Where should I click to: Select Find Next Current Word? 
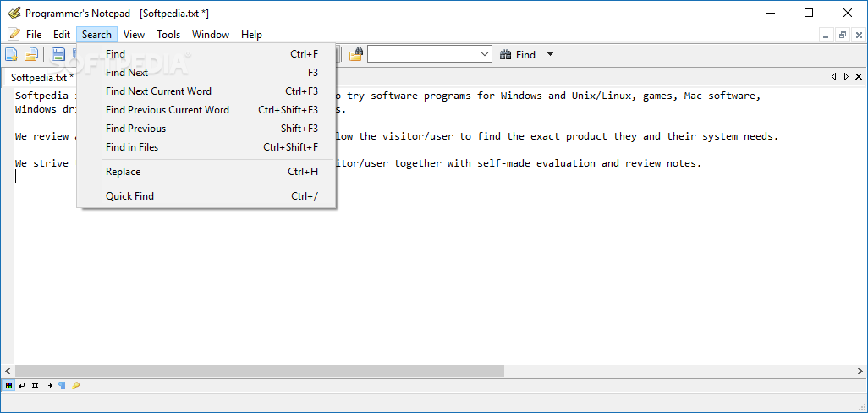click(x=206, y=91)
